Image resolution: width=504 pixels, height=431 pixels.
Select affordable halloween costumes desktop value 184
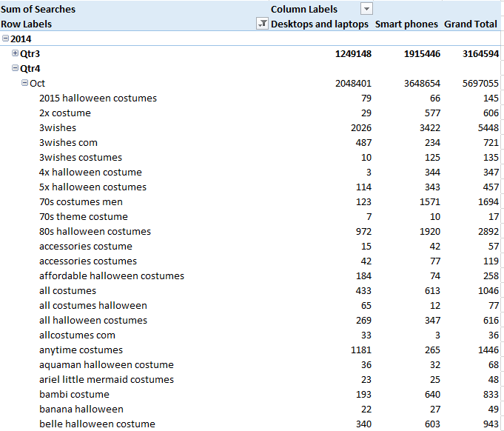coord(363,275)
